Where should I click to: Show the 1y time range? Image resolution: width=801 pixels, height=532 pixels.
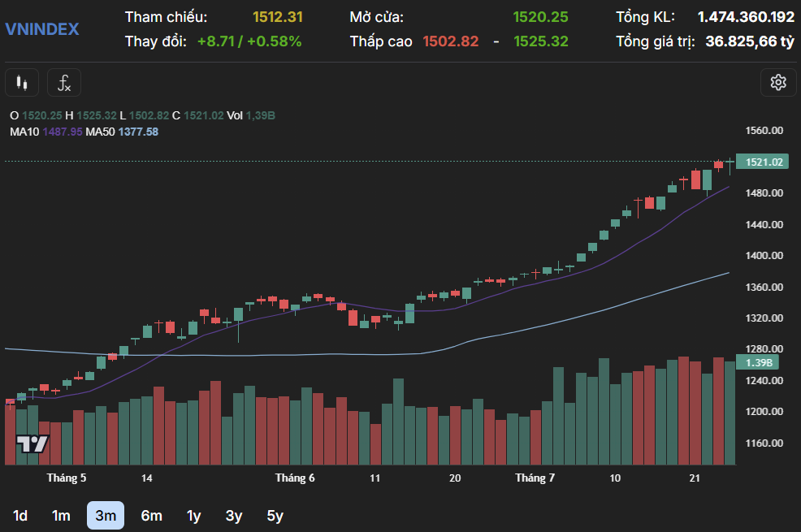point(193,515)
